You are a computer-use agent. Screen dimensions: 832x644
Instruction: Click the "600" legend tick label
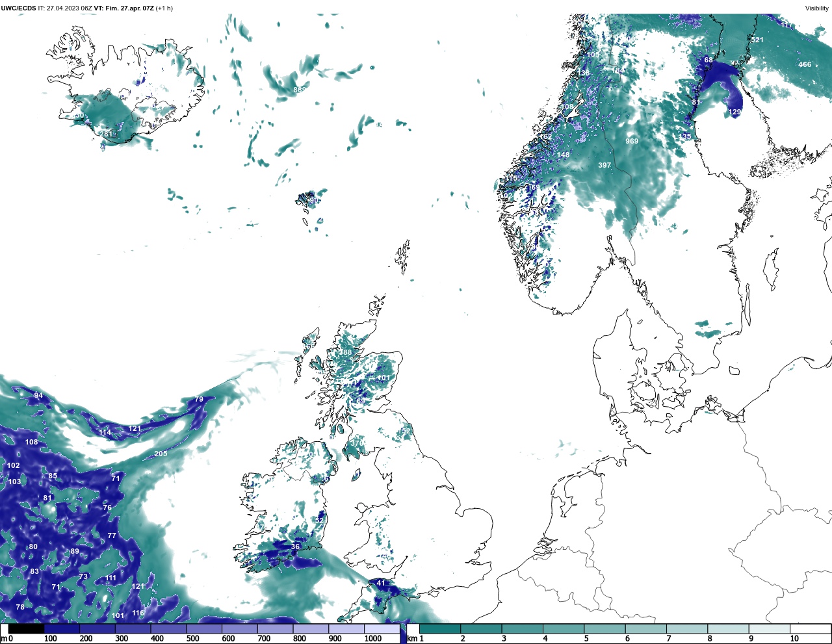228,639
